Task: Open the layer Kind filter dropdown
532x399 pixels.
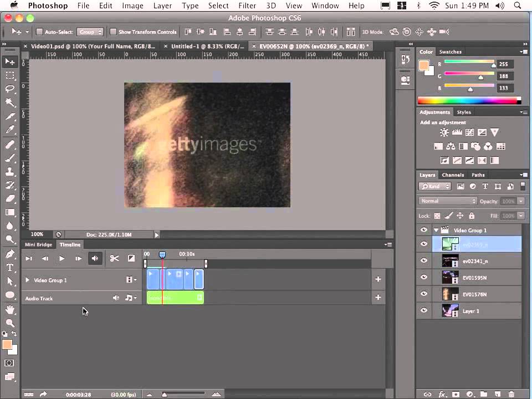Action: click(434, 186)
